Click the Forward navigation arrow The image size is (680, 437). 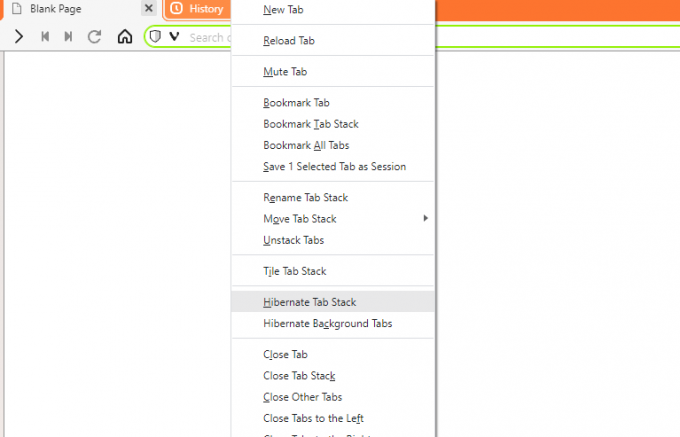click(18, 36)
